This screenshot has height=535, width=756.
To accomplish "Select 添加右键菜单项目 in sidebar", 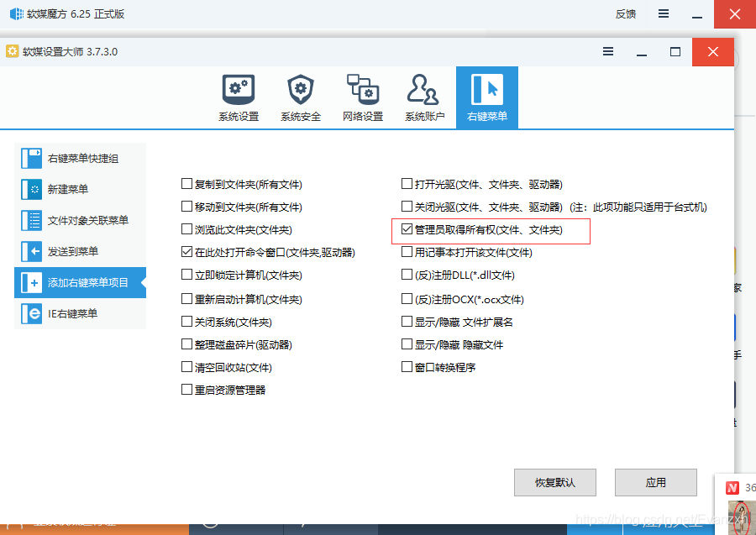I will (80, 283).
